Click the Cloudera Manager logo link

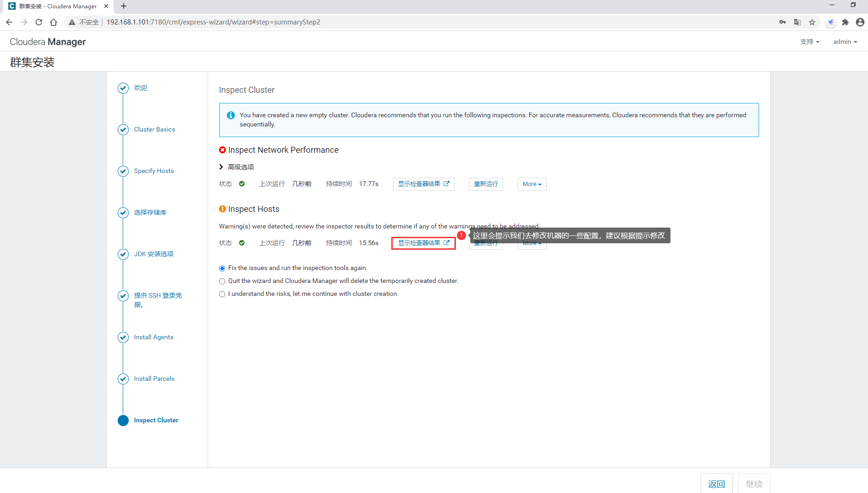[48, 42]
